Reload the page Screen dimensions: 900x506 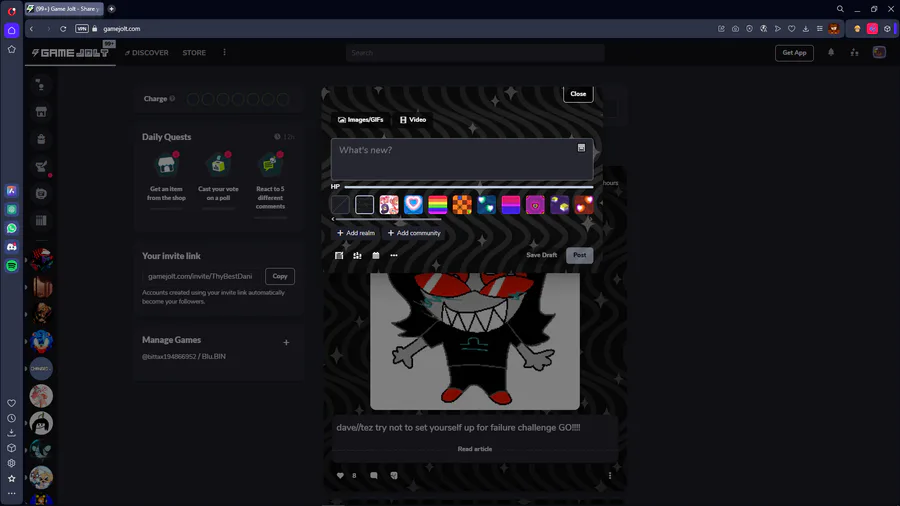tap(63, 29)
